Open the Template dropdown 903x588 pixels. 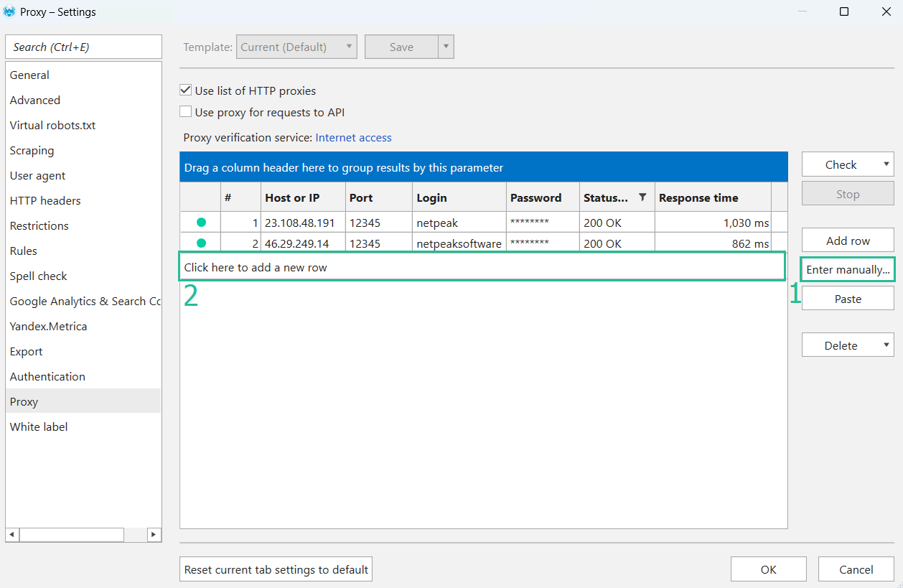(296, 47)
